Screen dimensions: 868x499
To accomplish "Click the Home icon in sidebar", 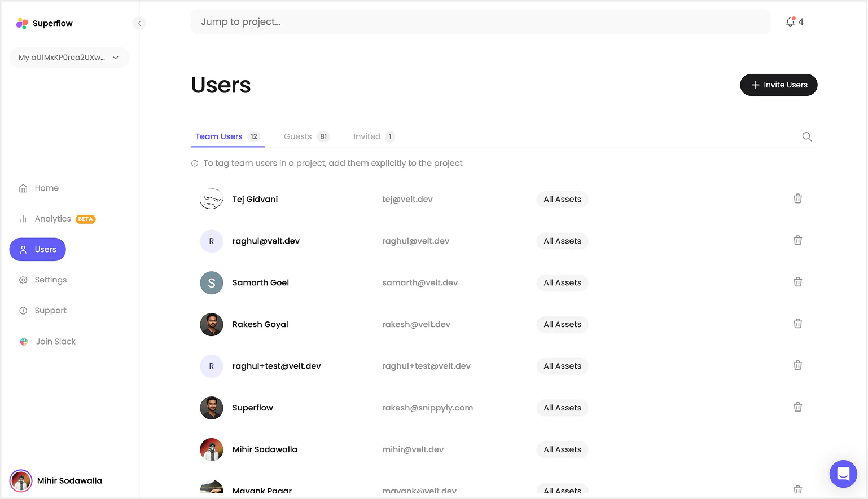I will tap(23, 188).
